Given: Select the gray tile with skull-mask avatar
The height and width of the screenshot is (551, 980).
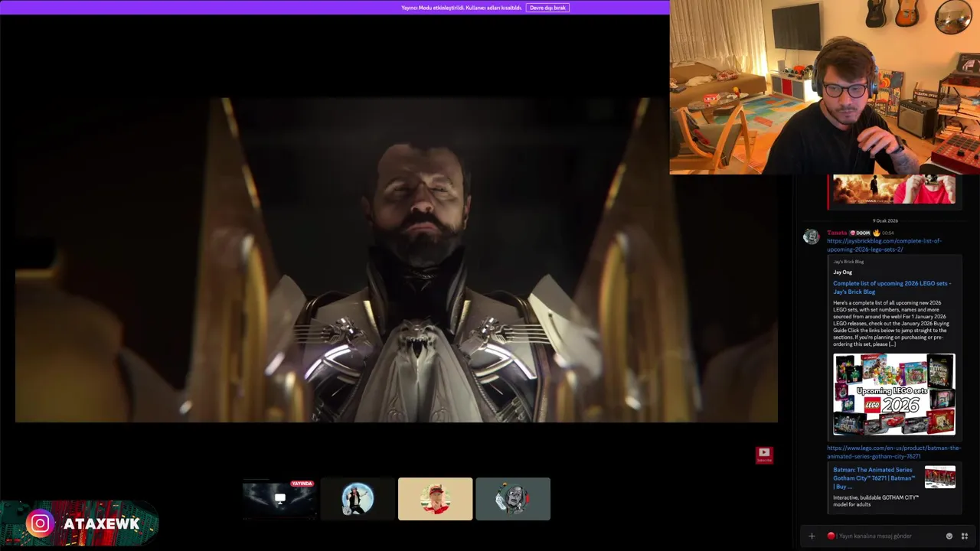Looking at the screenshot, I should [513, 499].
